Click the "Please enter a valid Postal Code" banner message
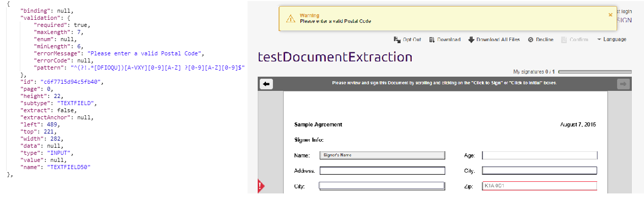Image resolution: width=644 pixels, height=198 pixels. pos(335,21)
